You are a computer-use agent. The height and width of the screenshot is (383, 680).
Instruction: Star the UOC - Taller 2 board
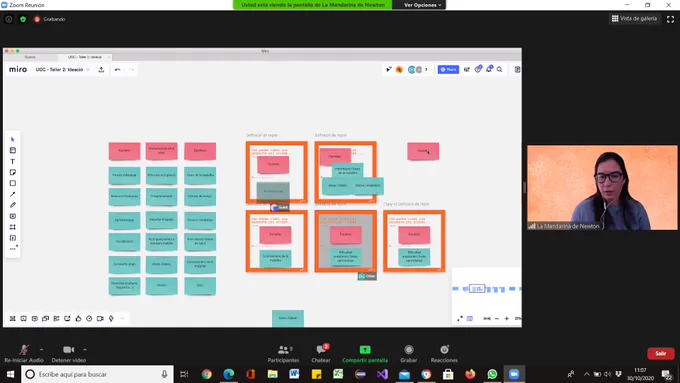[x=88, y=69]
